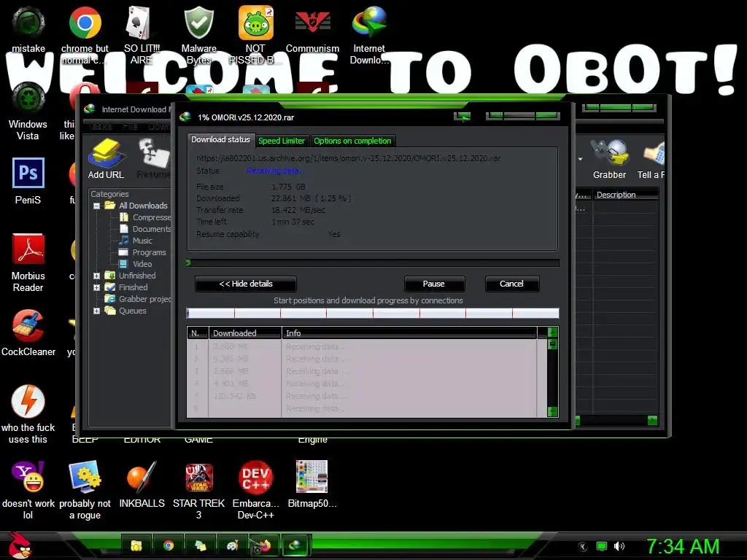
Task: Open the Communism desktop icon
Action: click(x=312, y=29)
